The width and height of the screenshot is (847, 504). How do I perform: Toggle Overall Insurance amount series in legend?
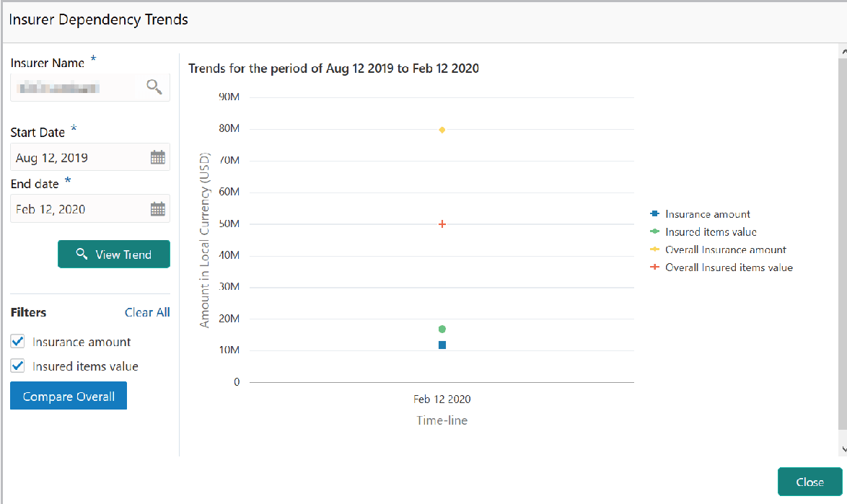click(718, 250)
